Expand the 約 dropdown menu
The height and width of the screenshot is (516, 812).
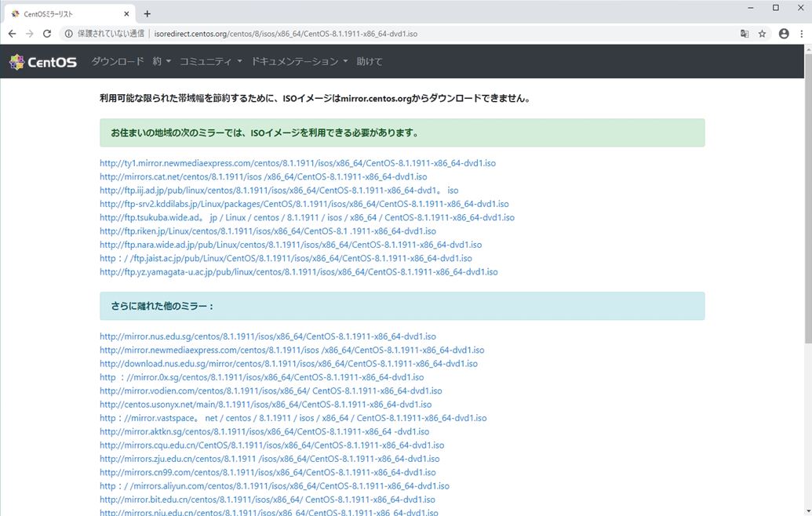pyautogui.click(x=162, y=62)
